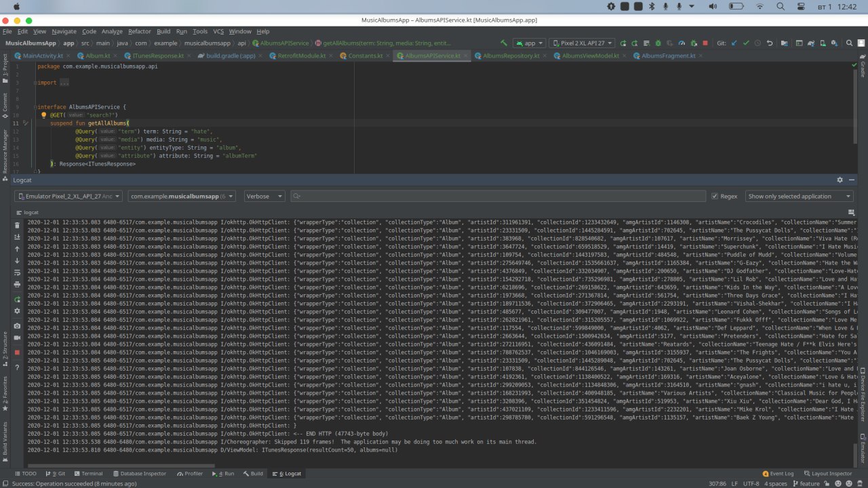
Task: Click the logcat down arrow icon
Action: pos(17,261)
